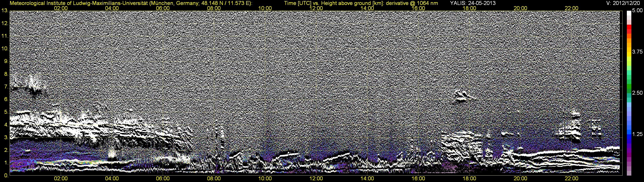
Task: Click the height axis label 2
Action: pyautogui.click(x=6, y=150)
